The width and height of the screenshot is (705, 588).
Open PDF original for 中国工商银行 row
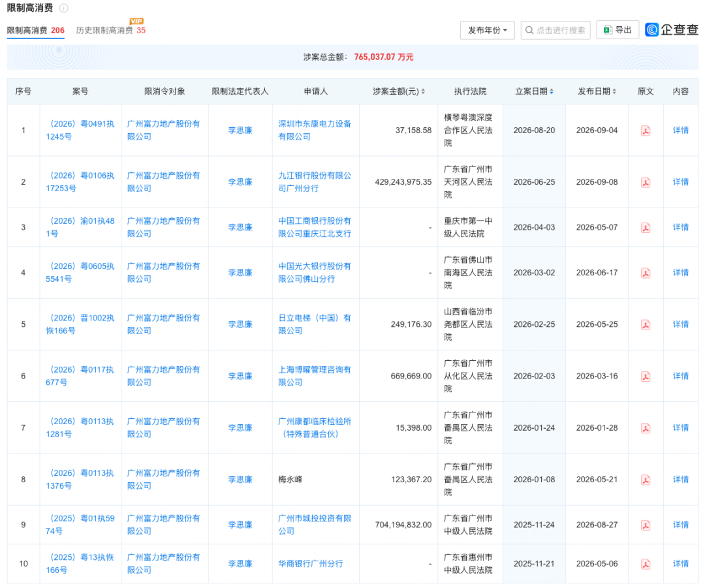point(646,228)
